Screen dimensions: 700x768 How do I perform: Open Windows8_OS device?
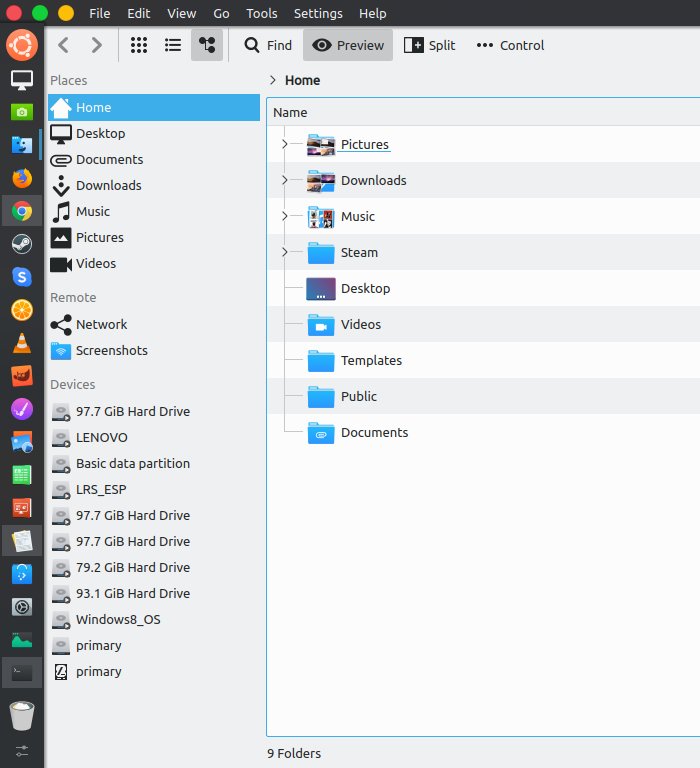pyautogui.click(x=117, y=619)
